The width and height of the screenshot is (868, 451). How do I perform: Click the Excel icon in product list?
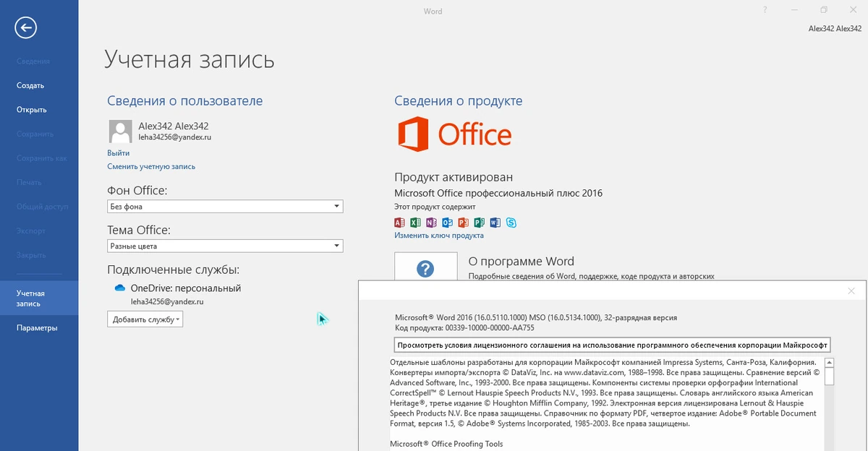pos(415,223)
